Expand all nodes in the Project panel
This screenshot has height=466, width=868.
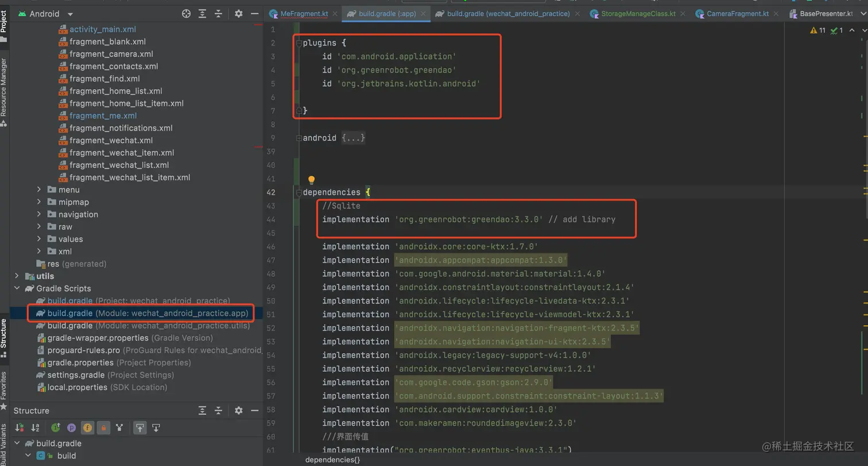[203, 14]
